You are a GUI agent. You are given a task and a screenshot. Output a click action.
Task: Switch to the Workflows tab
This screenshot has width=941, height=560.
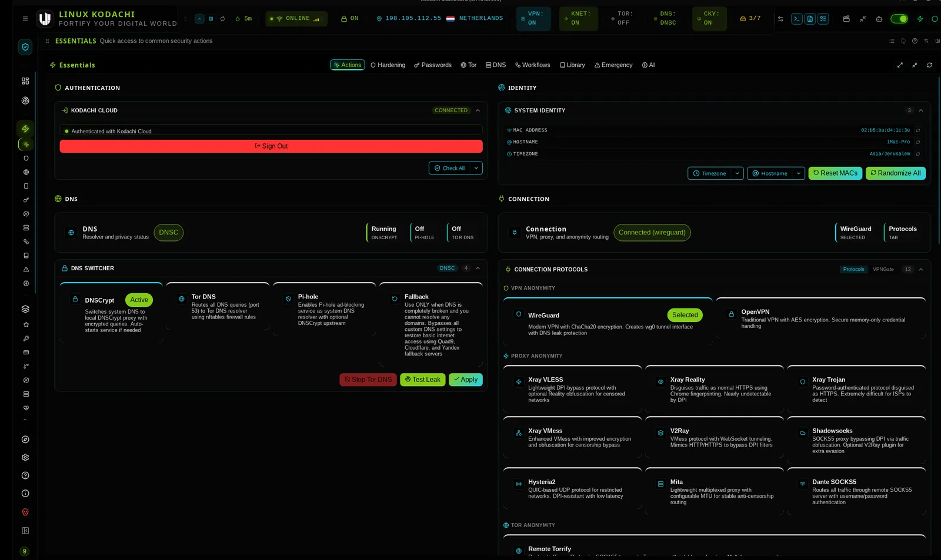533,65
